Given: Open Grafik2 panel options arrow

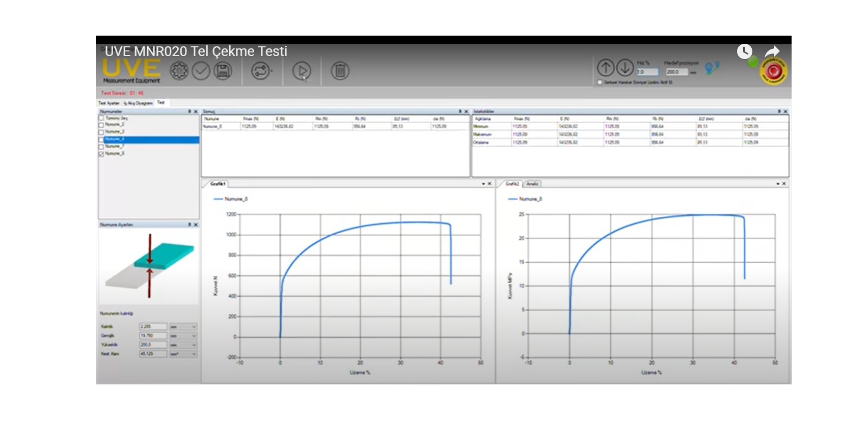Looking at the screenshot, I should click(778, 183).
